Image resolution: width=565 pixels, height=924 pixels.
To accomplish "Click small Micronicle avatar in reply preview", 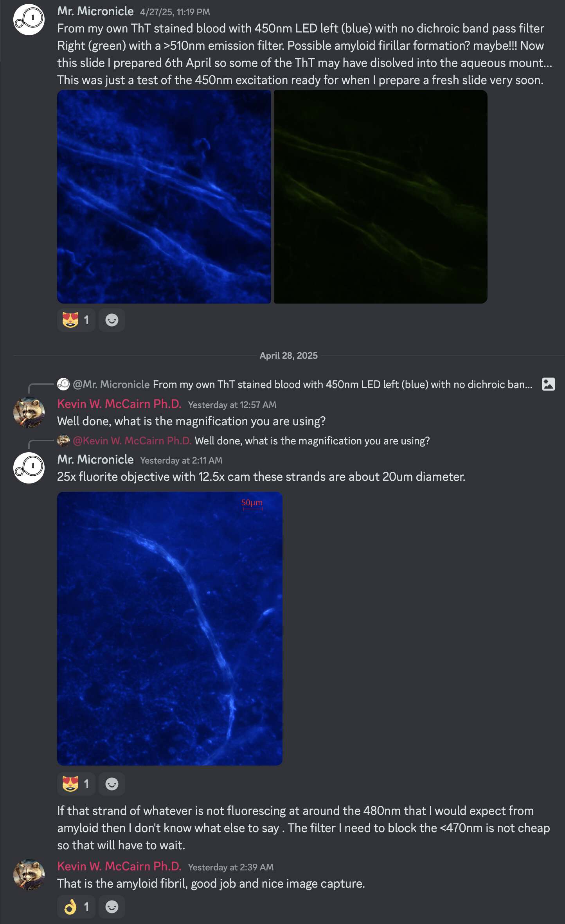I will [63, 384].
